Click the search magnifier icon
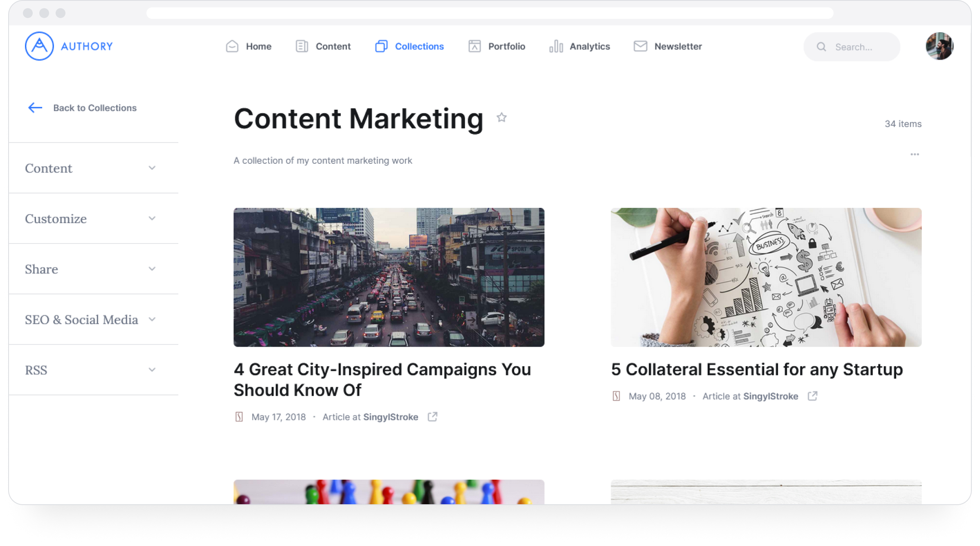 (821, 47)
